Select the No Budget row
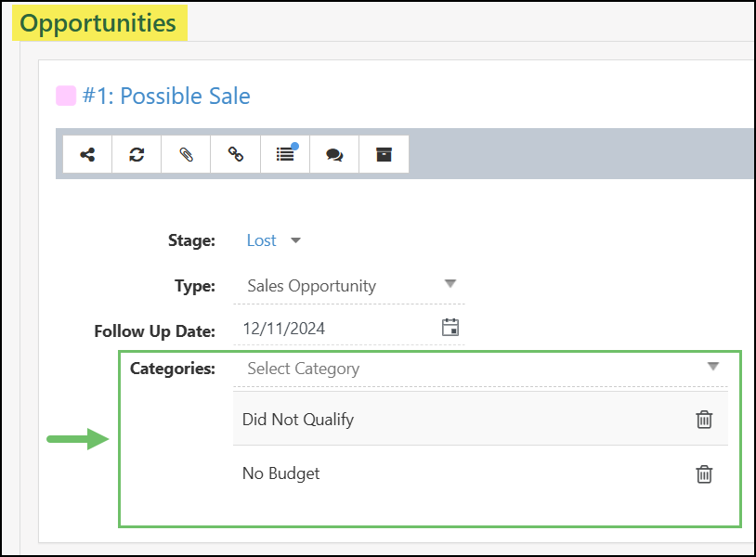Image resolution: width=756 pixels, height=557 pixels. (x=281, y=473)
